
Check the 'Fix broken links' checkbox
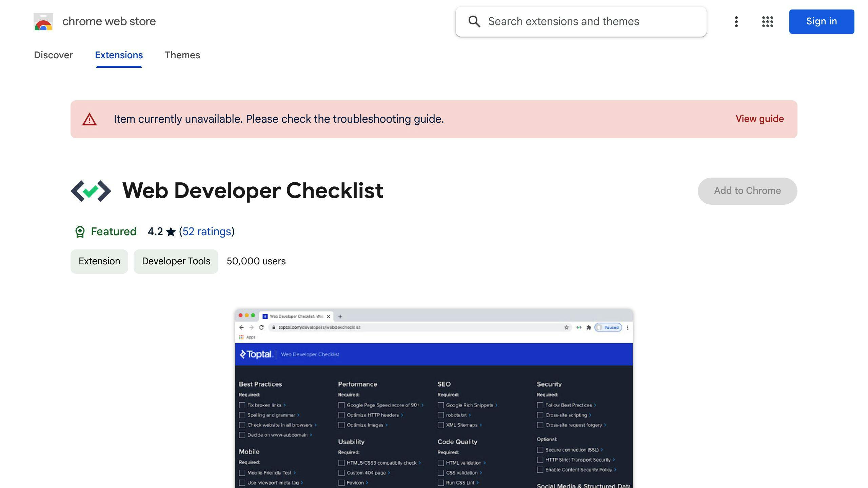pyautogui.click(x=242, y=405)
